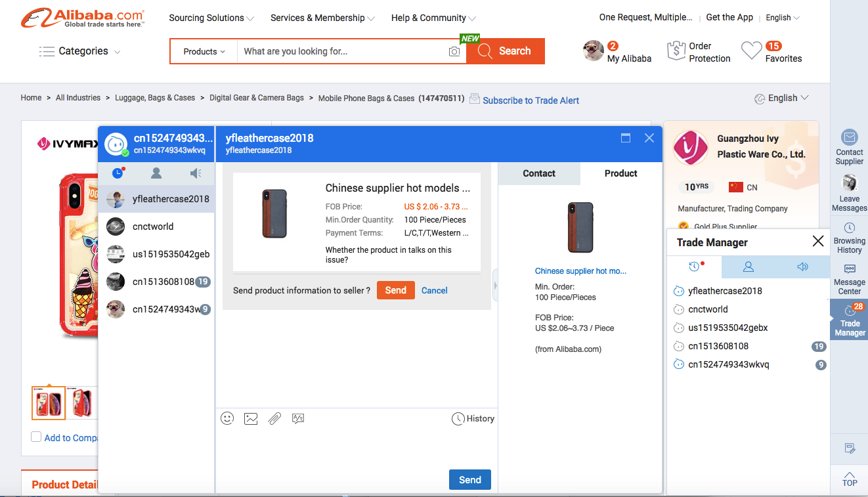
Task: Click blue Send message button
Action: 470,480
